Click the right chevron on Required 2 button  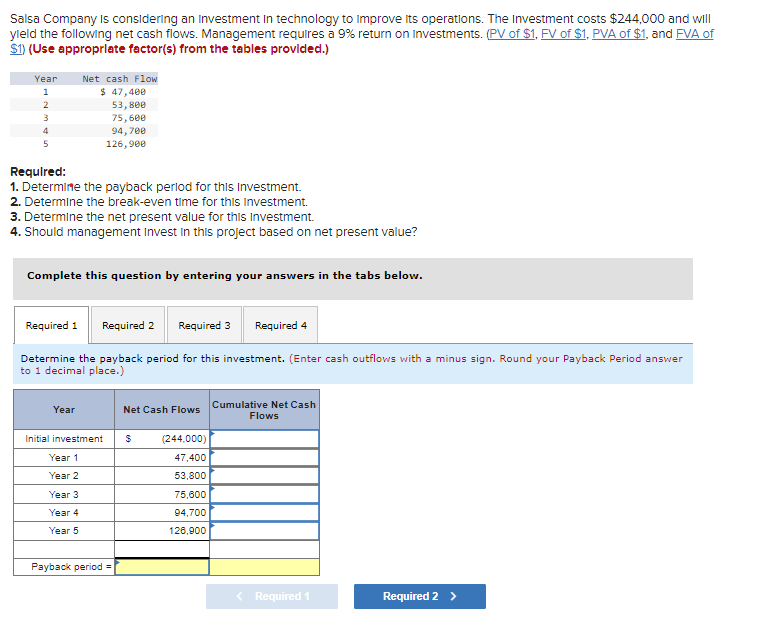pyautogui.click(x=453, y=597)
